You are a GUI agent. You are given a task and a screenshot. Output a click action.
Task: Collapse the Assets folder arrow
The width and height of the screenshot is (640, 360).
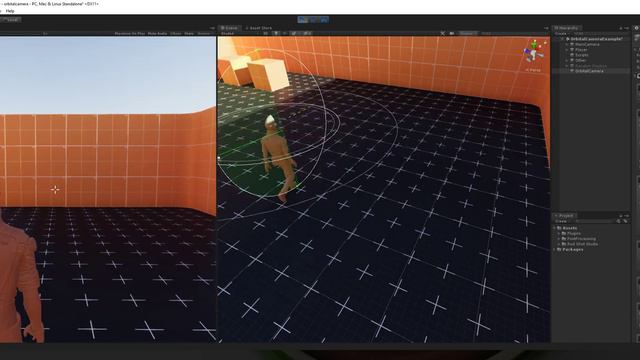click(555, 228)
